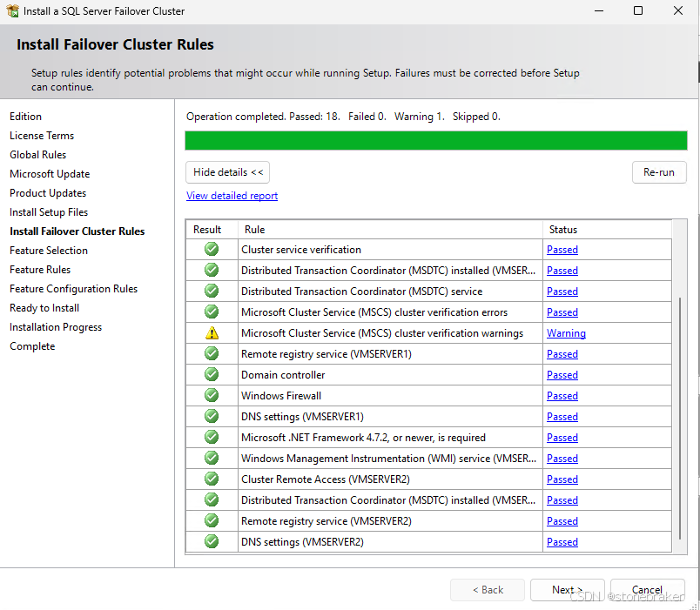Click the green rule check progress bar

tap(435, 141)
